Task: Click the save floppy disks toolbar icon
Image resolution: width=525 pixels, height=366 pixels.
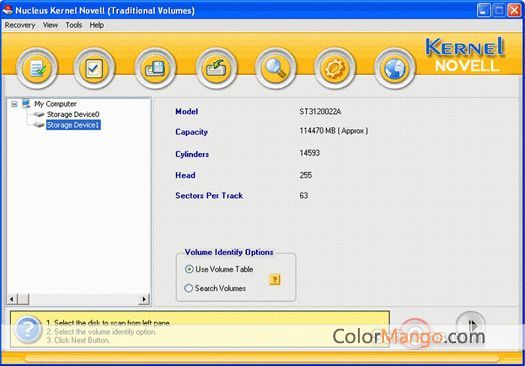Action: pyautogui.click(x=155, y=68)
